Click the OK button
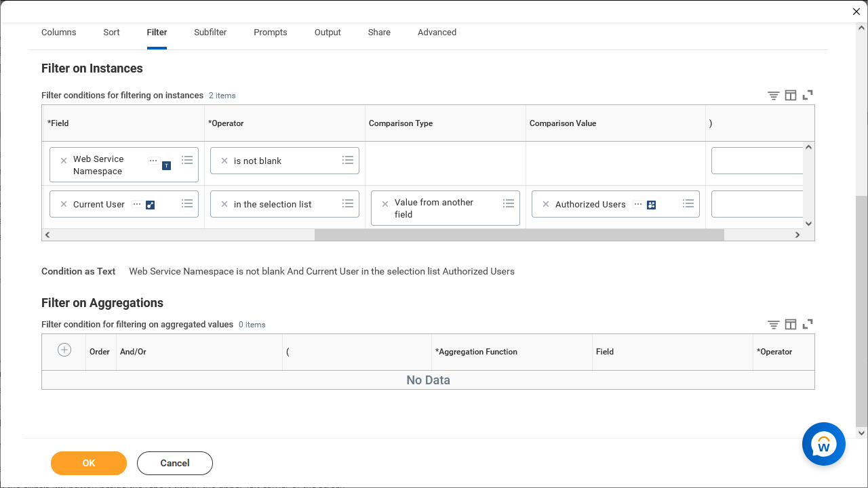Image resolution: width=868 pixels, height=488 pixels. (88, 464)
